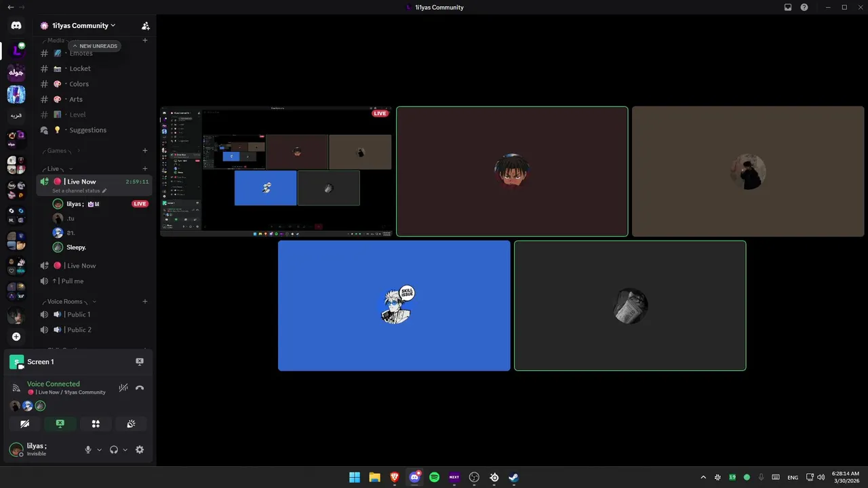Show hidden system tray icons
The width and height of the screenshot is (868, 488).
(x=703, y=477)
